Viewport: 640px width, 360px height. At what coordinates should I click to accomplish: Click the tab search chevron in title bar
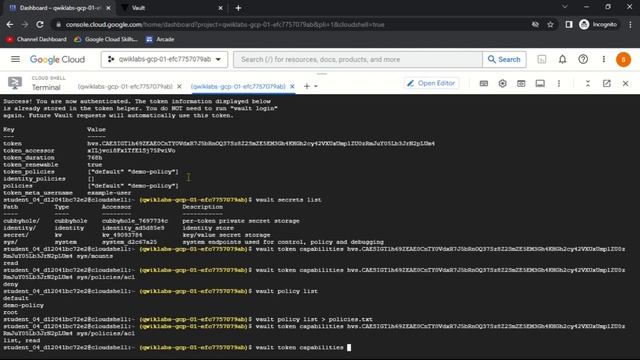tap(564, 7)
